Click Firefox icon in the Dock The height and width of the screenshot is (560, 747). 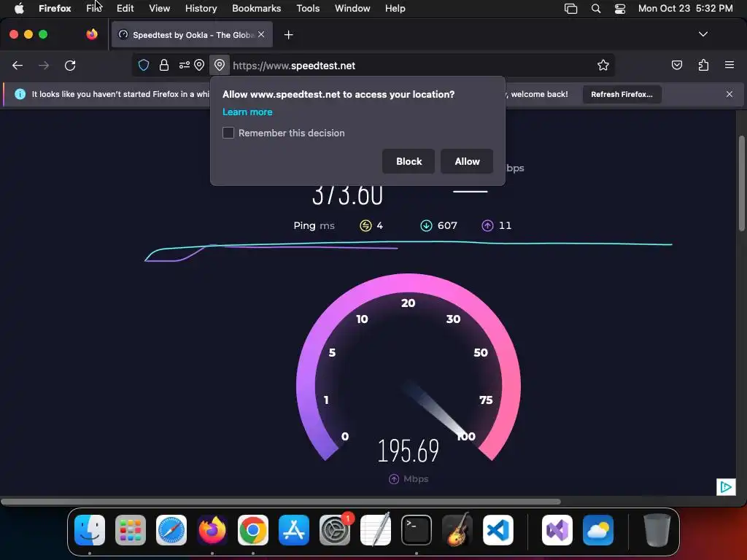click(x=212, y=530)
